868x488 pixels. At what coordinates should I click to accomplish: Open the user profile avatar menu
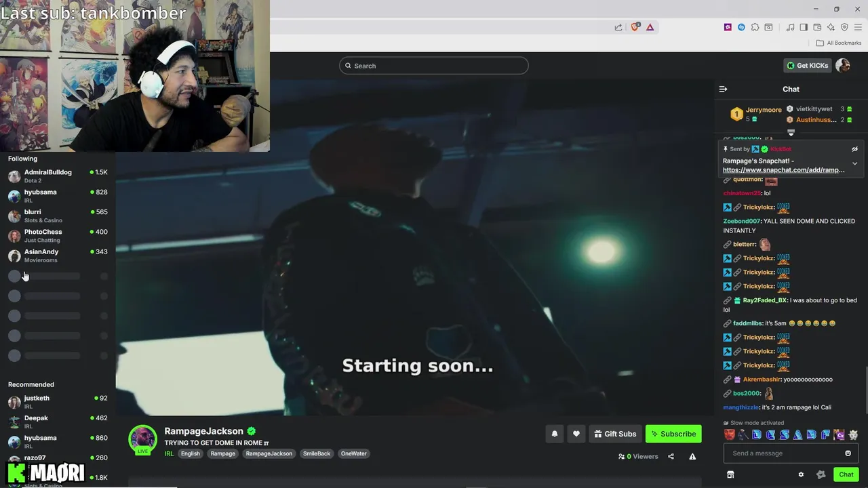843,66
